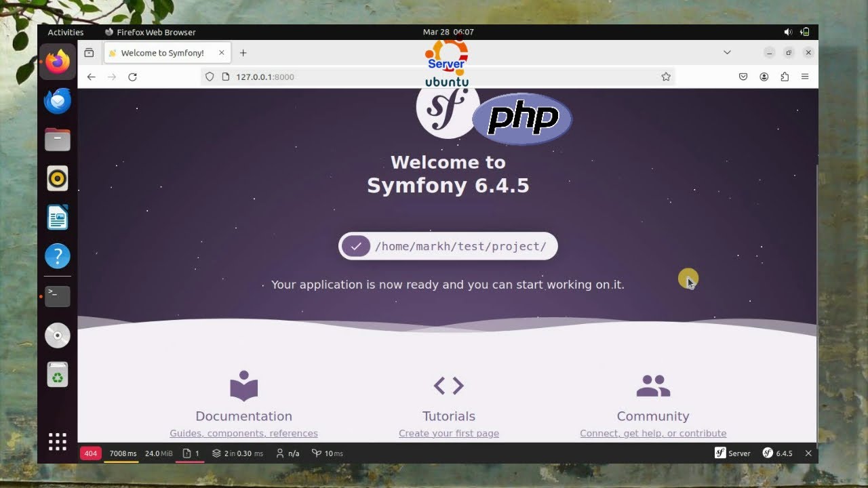868x488 pixels.
Task: Open the Extensions puzzle icon
Action: point(785,77)
